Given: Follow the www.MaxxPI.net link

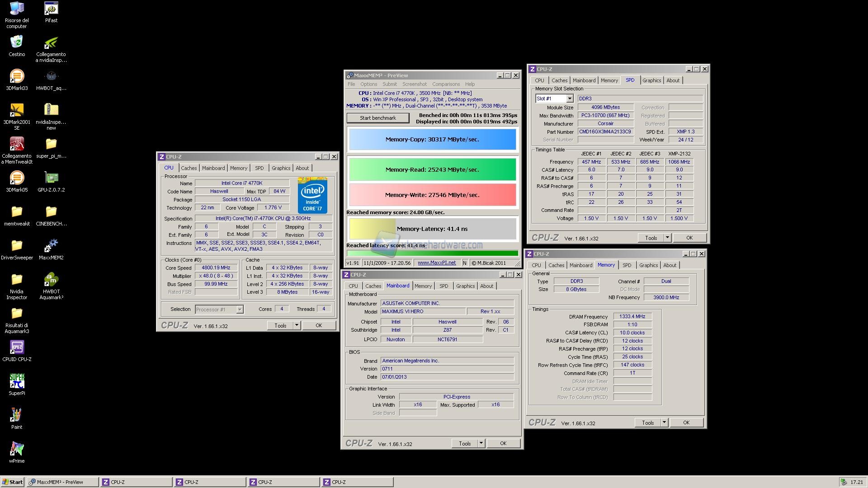Looking at the screenshot, I should [x=436, y=263].
